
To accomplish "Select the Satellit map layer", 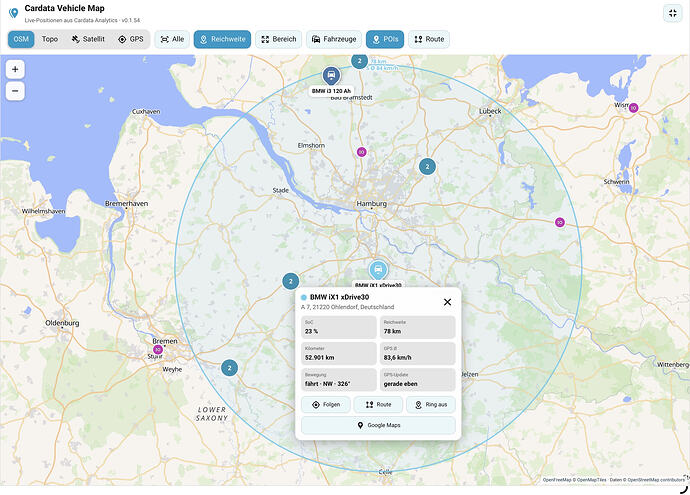I will 88,39.
